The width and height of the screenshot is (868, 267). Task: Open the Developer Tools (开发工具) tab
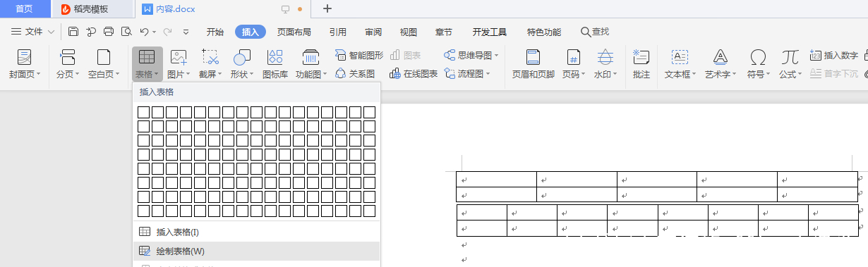coord(490,32)
